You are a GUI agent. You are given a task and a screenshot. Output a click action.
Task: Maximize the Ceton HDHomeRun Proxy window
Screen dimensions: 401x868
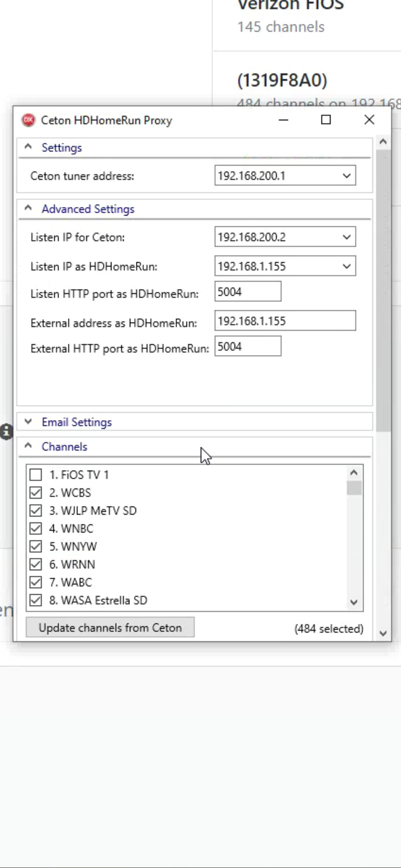(x=326, y=120)
